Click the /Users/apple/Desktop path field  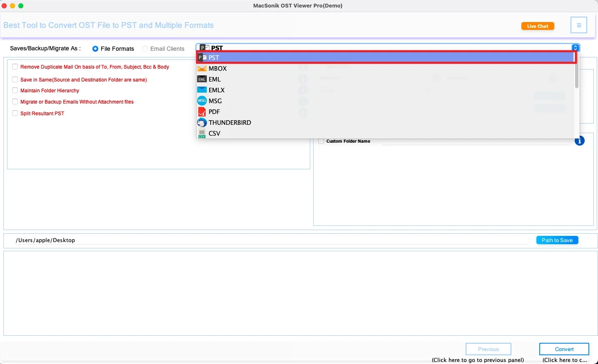pos(272,240)
